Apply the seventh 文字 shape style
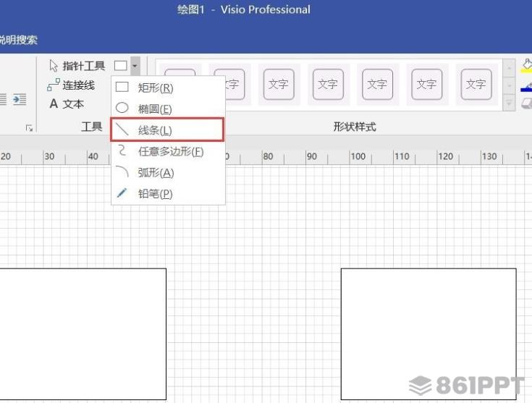The width and height of the screenshot is (532, 403). click(476, 84)
